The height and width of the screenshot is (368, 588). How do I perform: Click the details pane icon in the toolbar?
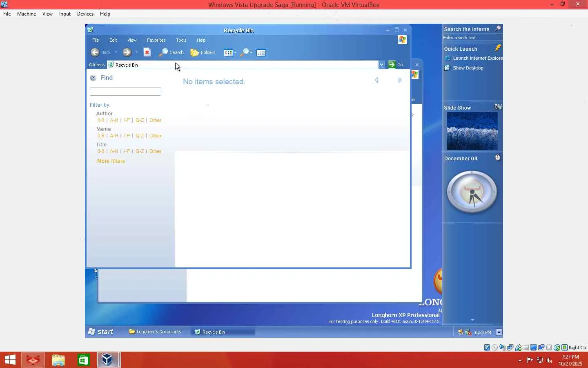click(x=261, y=52)
